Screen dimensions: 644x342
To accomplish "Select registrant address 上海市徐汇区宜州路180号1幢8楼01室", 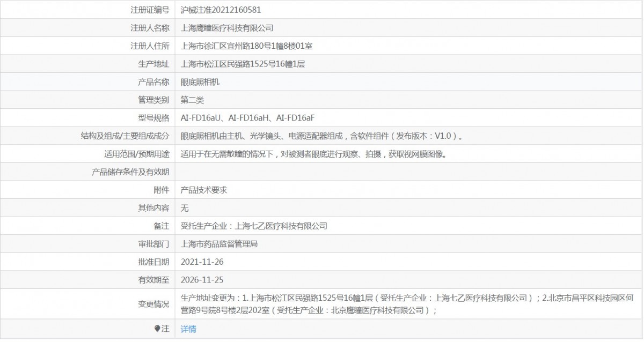I will 247,46.
